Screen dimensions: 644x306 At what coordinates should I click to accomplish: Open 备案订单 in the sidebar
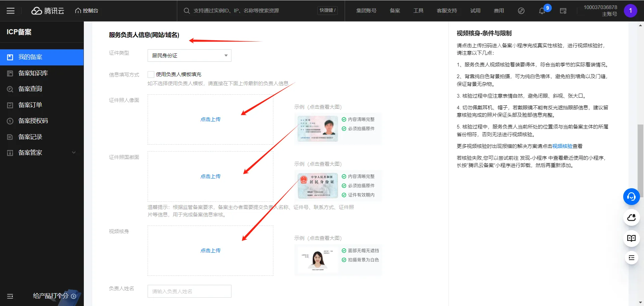[x=30, y=105]
